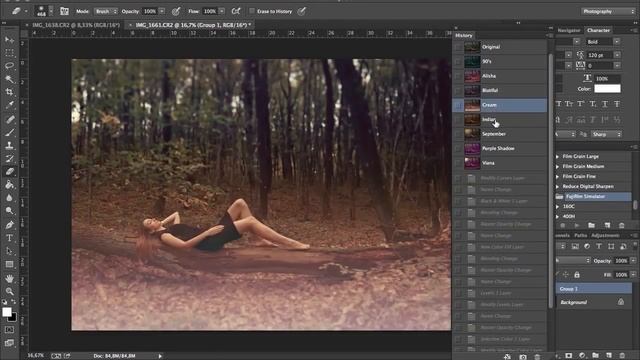Toggle Quick Mask mode icon
Image resolution: width=640 pixels, height=360 pixels.
click(x=9, y=329)
